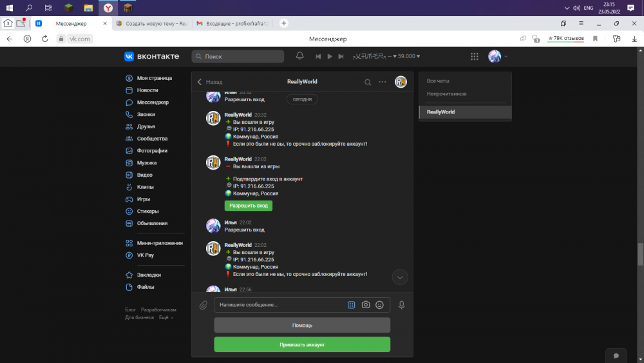Switch to the Создать новую тему browser tab
Viewport: 644px width, 363px height.
coord(152,23)
